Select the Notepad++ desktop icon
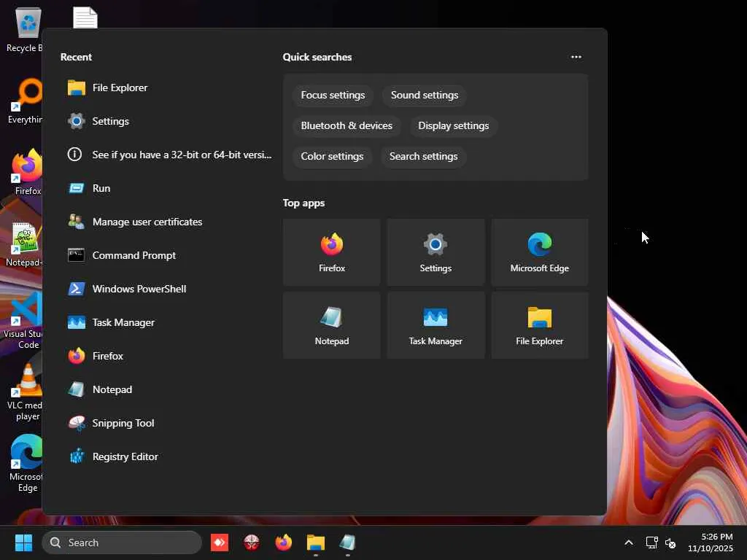 coord(24,245)
